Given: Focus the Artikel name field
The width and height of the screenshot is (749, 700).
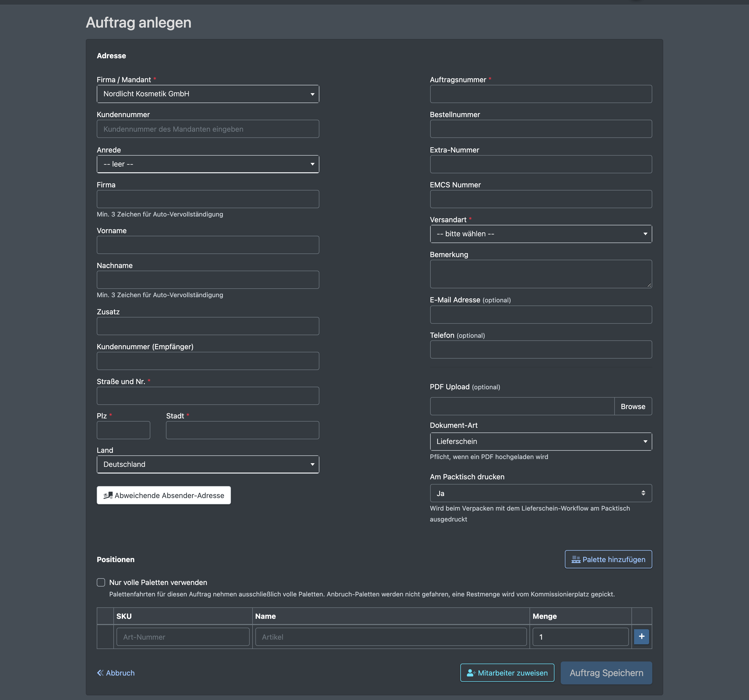Looking at the screenshot, I should 391,637.
